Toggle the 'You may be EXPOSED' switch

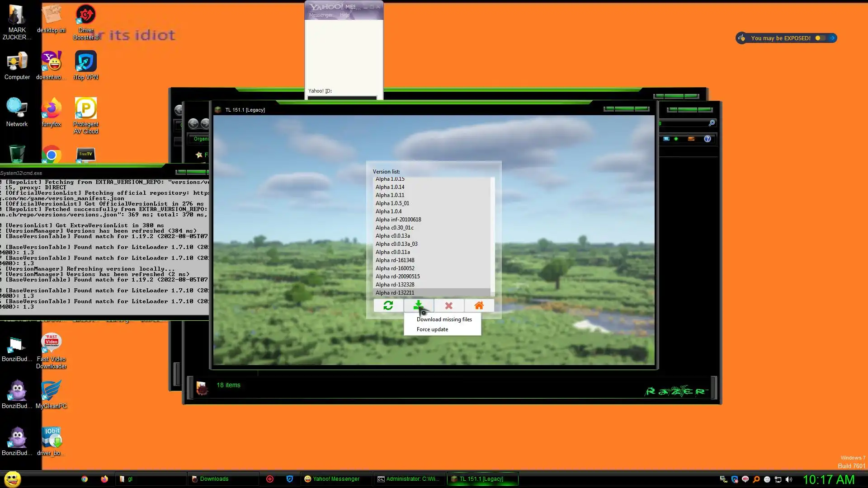(820, 38)
